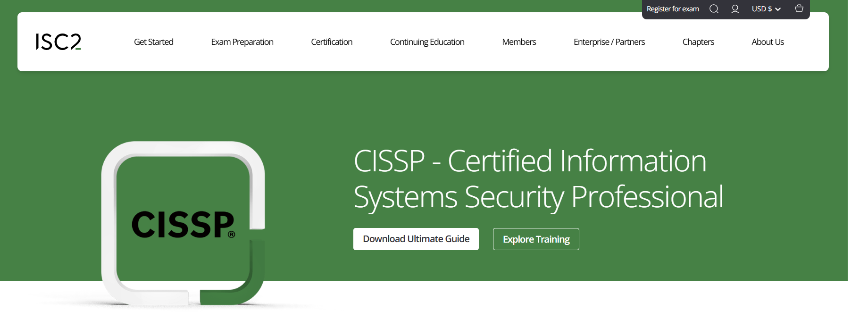Image resolution: width=868 pixels, height=312 pixels.
Task: Click the CISSP Certified Information Systems heading
Action: point(538,178)
